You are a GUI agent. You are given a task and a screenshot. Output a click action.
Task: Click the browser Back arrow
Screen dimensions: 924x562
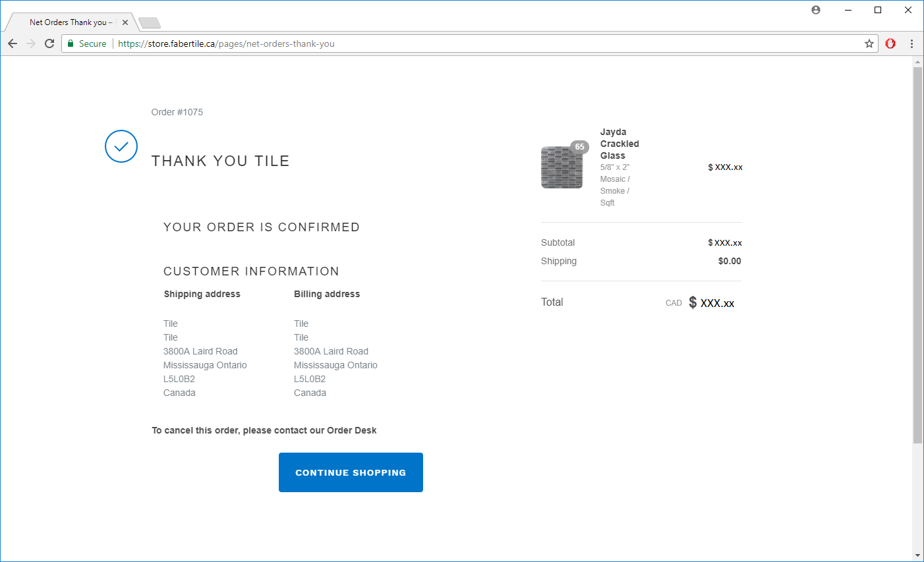point(13,43)
